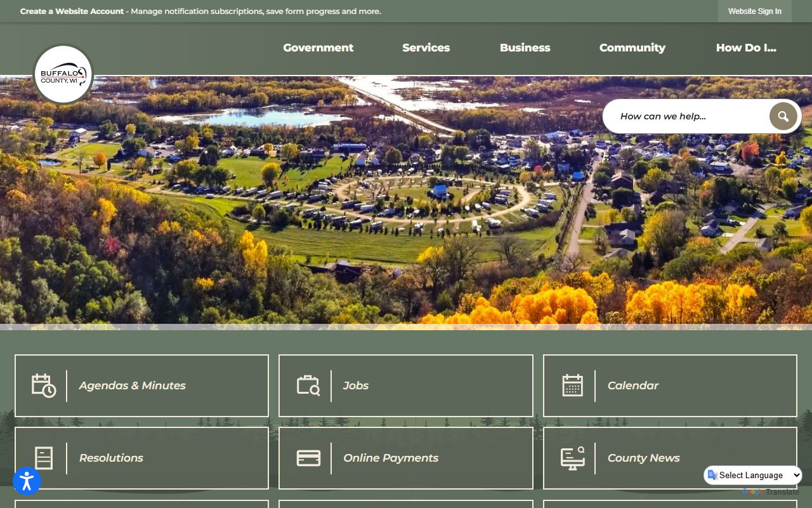This screenshot has height=508, width=812.
Task: Open the Select Language dropdown
Action: point(753,475)
